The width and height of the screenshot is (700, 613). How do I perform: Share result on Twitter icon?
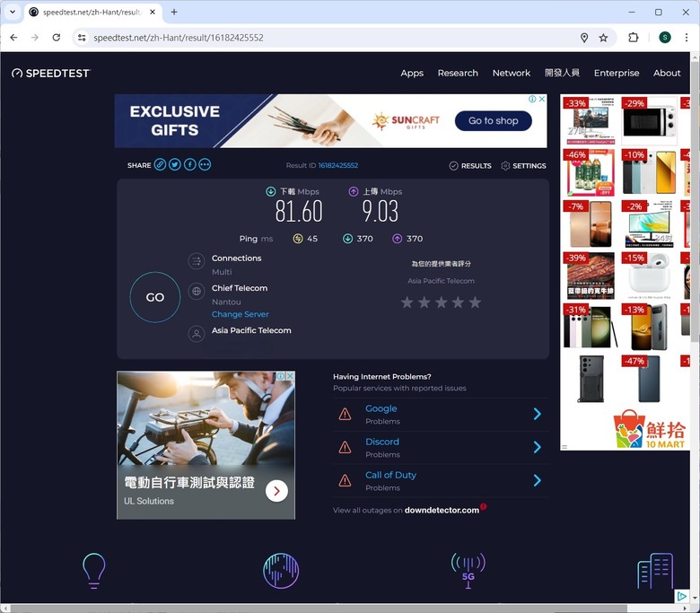tap(175, 165)
